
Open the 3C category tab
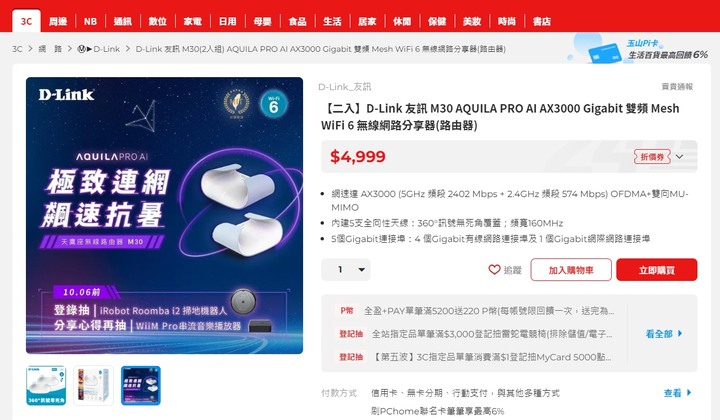tap(26, 21)
